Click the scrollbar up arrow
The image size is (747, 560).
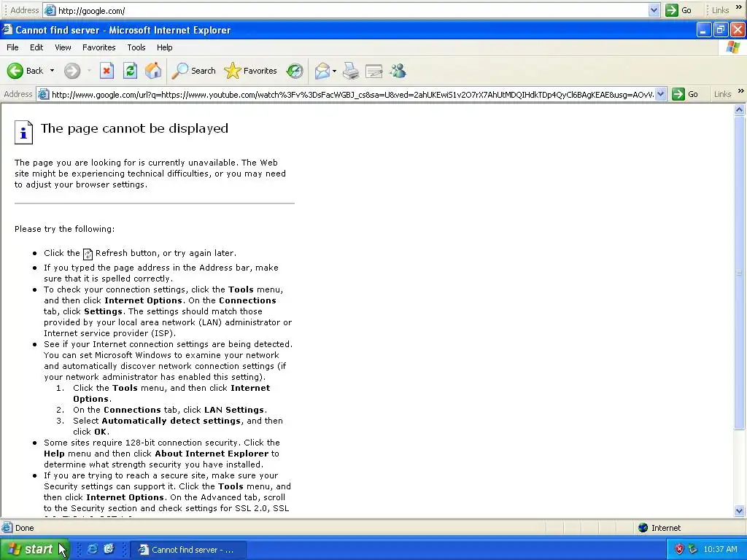point(739,110)
